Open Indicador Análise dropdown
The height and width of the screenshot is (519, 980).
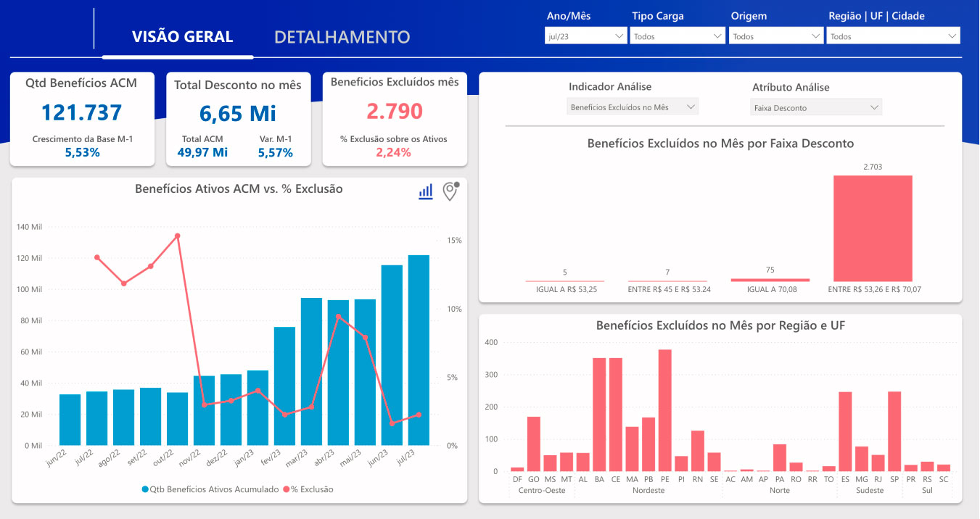tap(632, 107)
